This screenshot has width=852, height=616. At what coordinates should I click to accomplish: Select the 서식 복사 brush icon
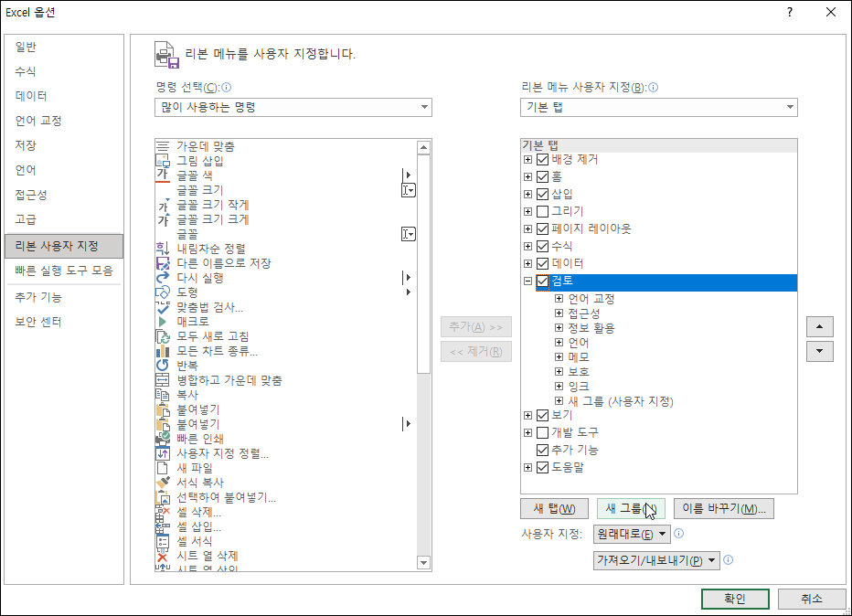[x=163, y=483]
